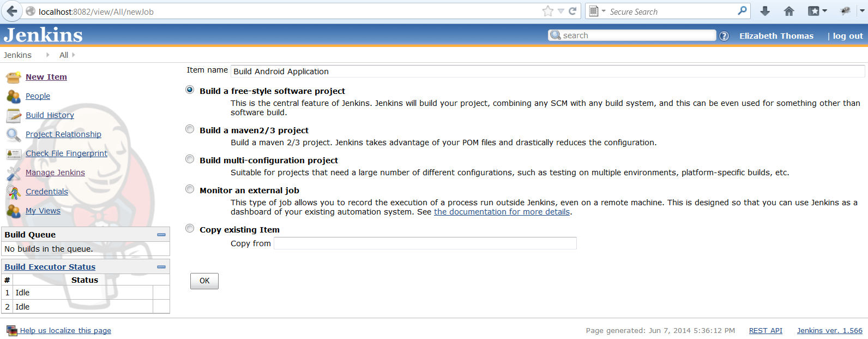Open the search engine selector dropdown
Image resolution: width=868 pixels, height=339 pixels.
click(604, 11)
